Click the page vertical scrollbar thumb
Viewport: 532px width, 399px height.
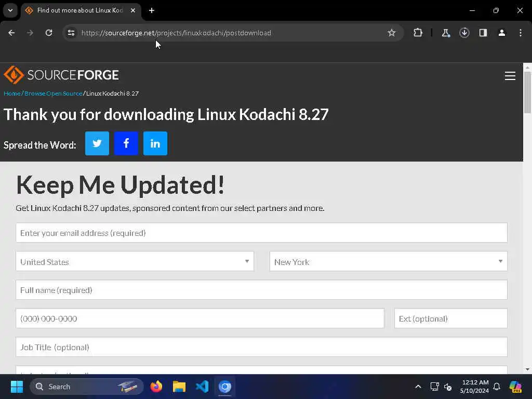pos(527,92)
